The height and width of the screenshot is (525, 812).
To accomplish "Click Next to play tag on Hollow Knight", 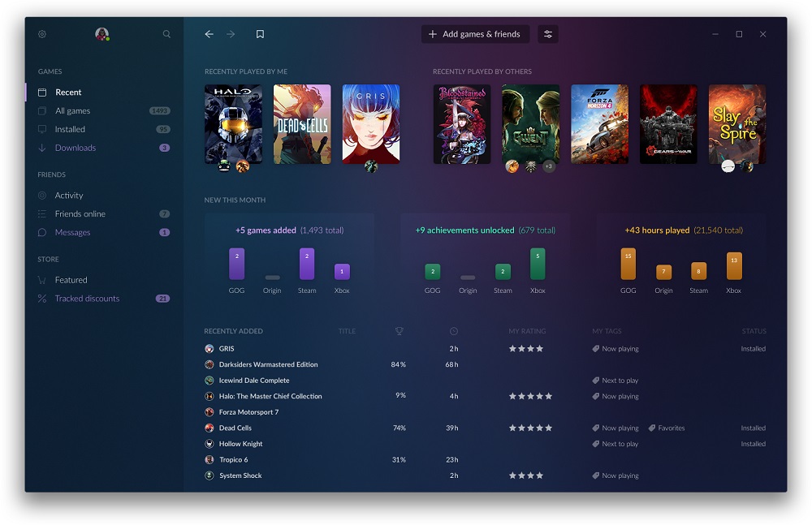I will click(615, 444).
